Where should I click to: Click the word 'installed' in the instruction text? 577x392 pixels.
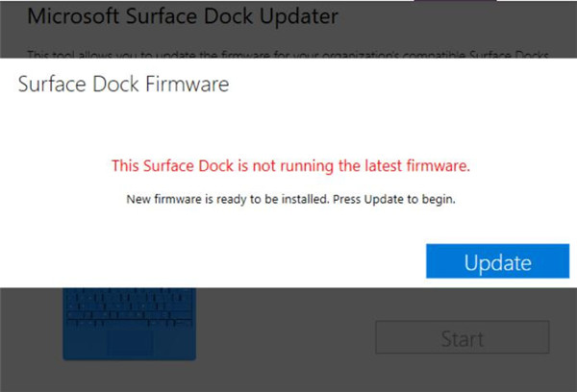305,199
